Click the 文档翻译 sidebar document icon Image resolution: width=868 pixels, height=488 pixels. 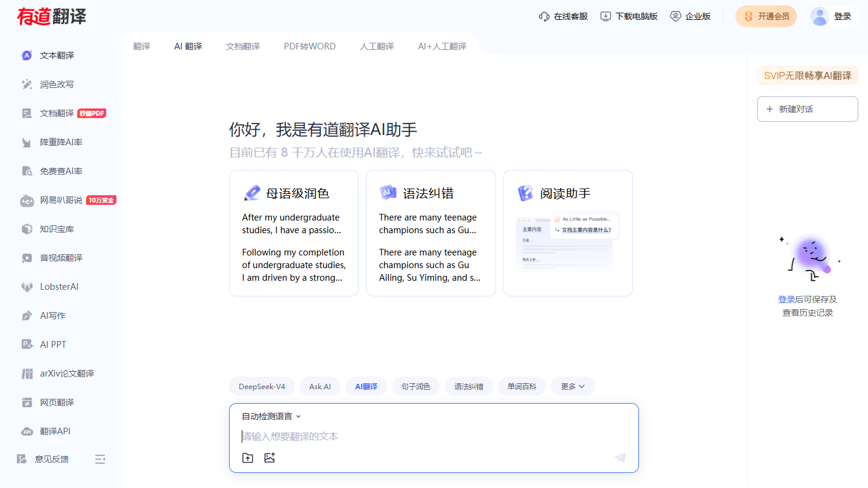click(x=27, y=113)
